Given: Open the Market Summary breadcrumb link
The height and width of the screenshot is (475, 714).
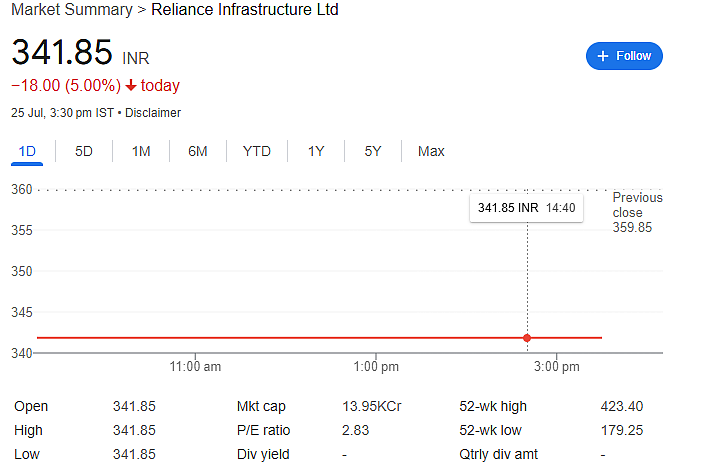Looking at the screenshot, I should point(72,10).
